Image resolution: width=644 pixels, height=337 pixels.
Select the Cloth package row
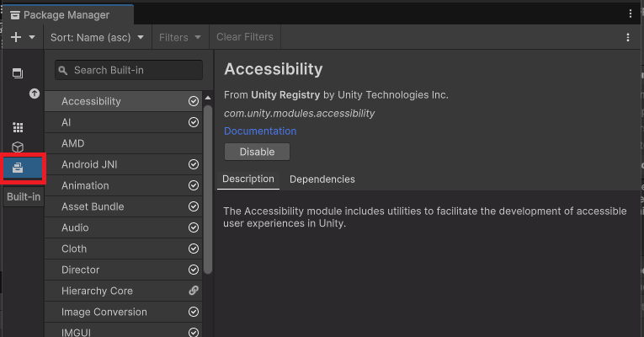click(x=123, y=249)
